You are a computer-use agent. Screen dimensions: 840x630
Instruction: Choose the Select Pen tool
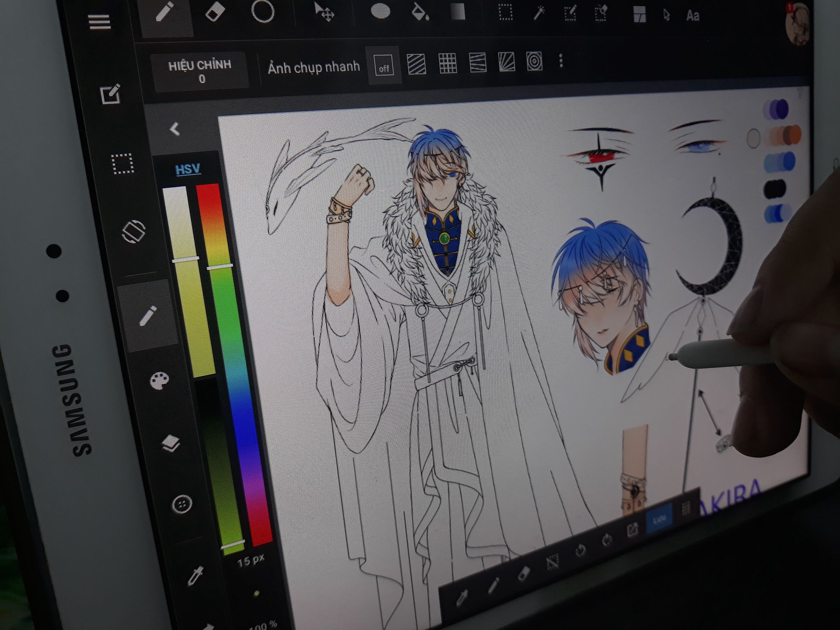(570, 13)
